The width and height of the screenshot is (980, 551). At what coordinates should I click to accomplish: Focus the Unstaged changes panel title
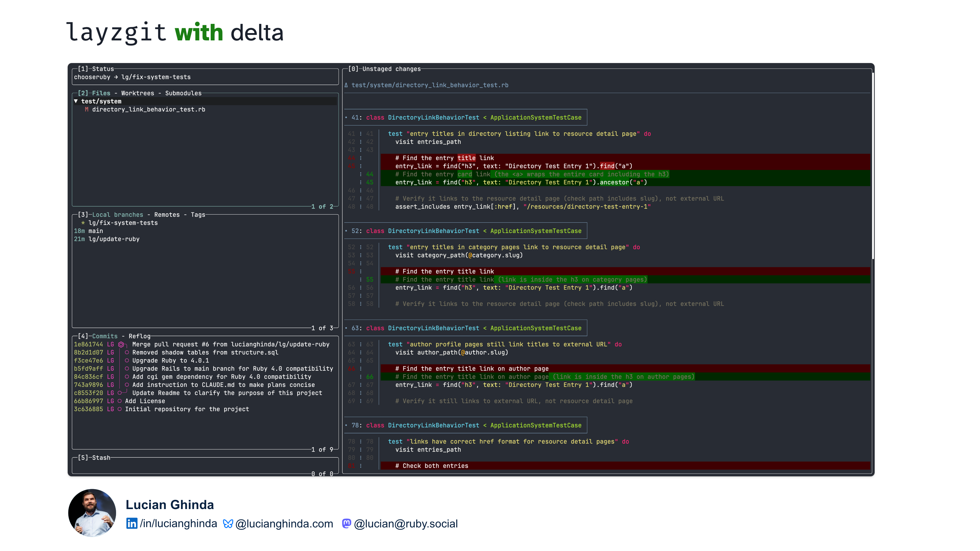coord(391,69)
